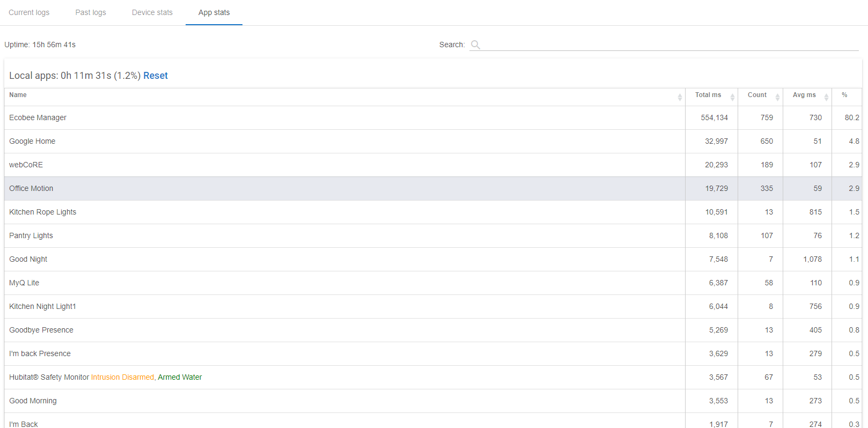868x428 pixels.
Task: Select the Good Morning app
Action: click(33, 401)
